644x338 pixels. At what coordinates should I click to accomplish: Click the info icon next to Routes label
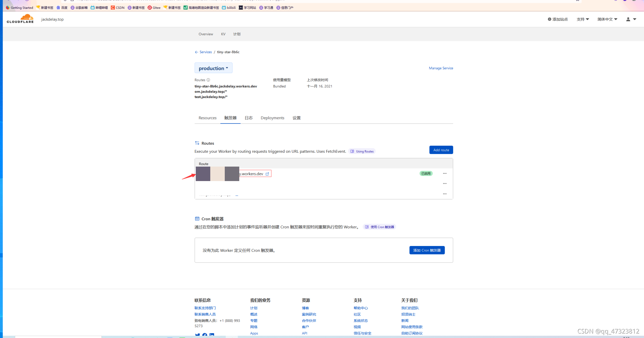[208, 80]
